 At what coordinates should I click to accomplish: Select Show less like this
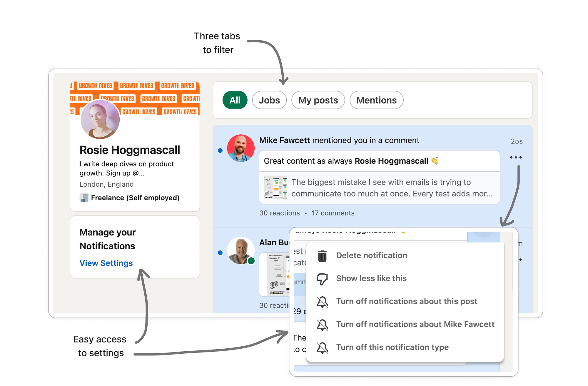tap(371, 279)
